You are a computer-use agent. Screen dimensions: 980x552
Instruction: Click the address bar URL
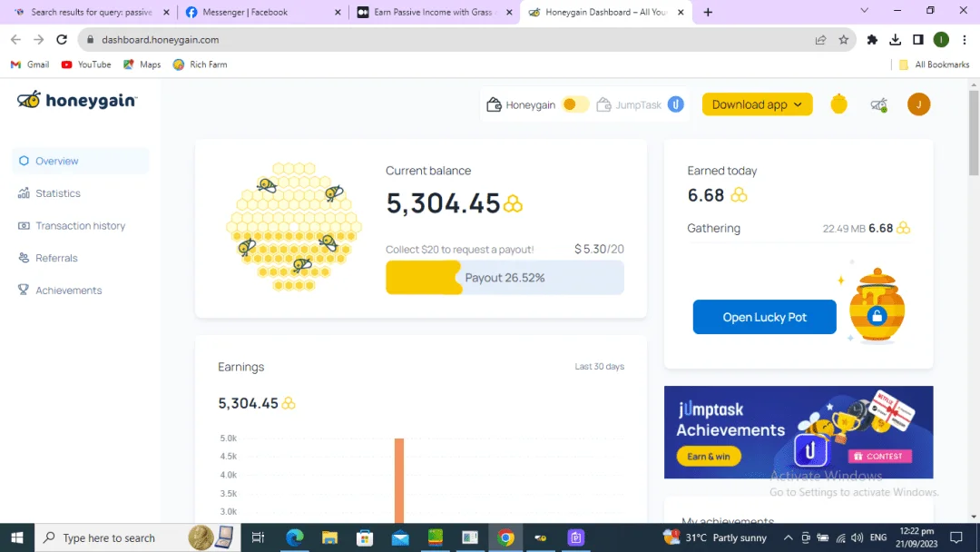point(160,39)
